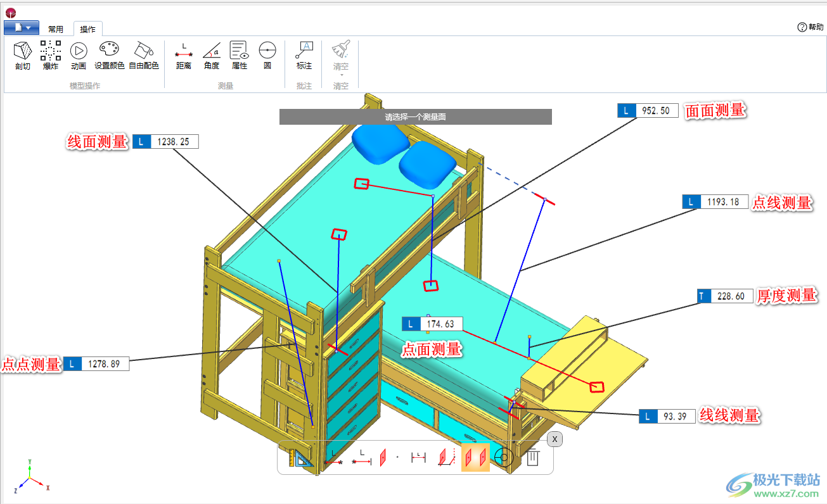The image size is (827, 504).
Task: Select the 距离 distance measurement tool
Action: 184,56
